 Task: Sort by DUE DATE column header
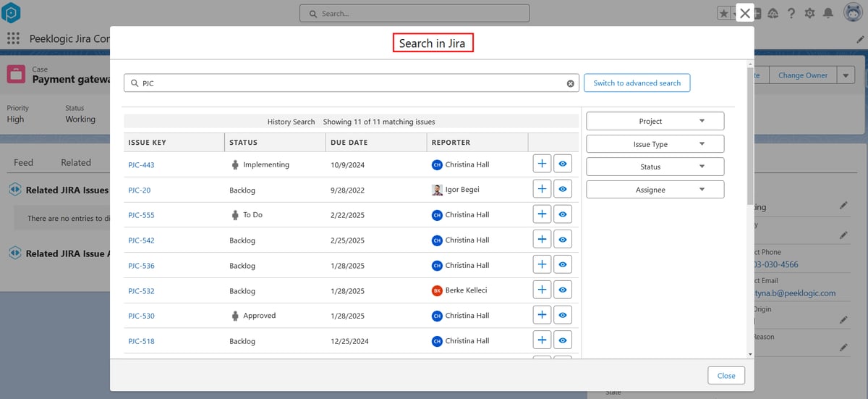click(x=376, y=142)
